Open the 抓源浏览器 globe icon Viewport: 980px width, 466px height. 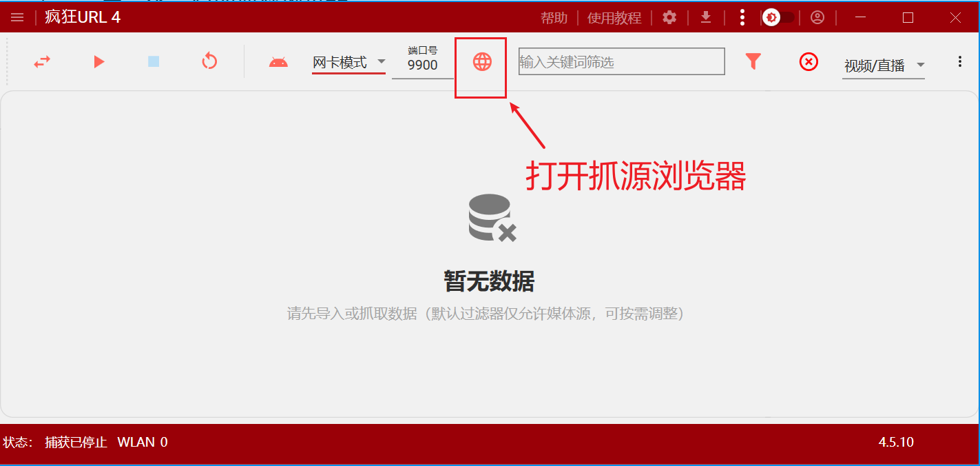481,61
